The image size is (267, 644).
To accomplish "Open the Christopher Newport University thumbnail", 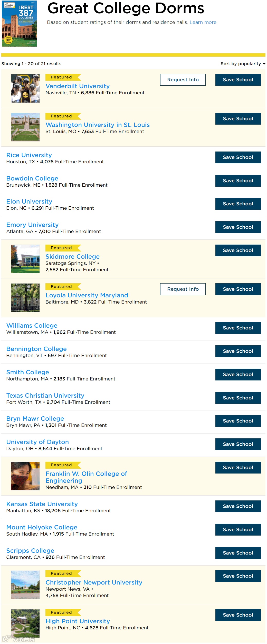I will [25, 585].
